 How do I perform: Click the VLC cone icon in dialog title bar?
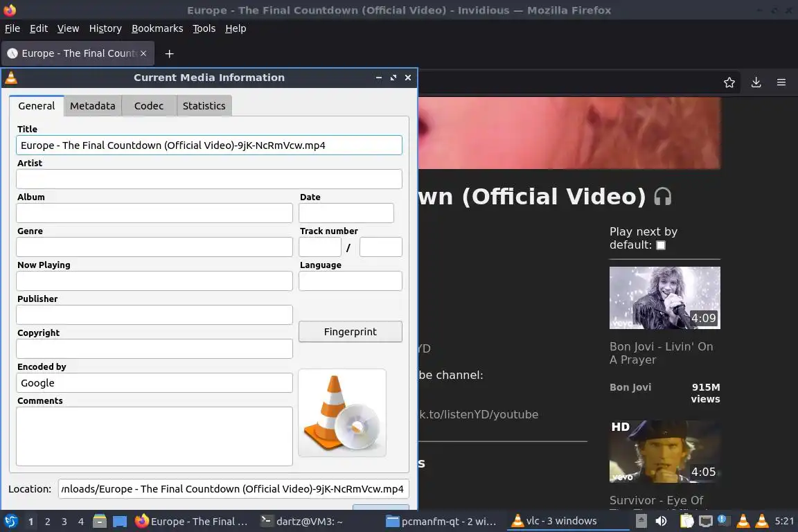11,78
